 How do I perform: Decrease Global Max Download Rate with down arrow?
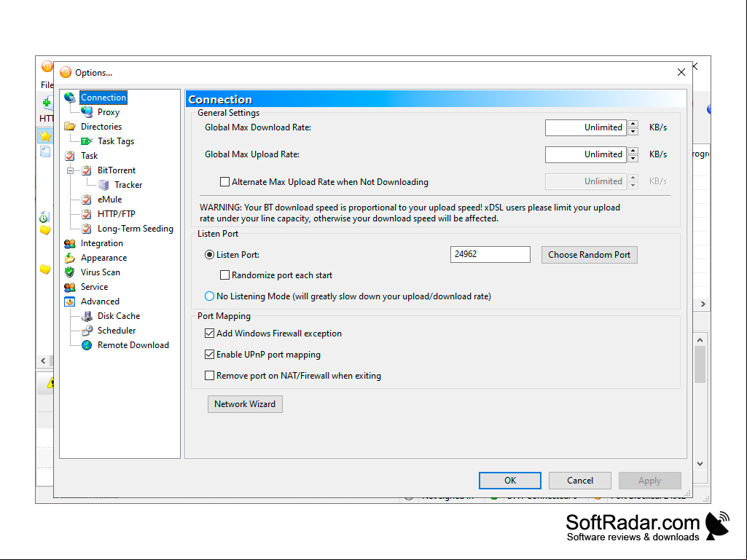pos(633,131)
